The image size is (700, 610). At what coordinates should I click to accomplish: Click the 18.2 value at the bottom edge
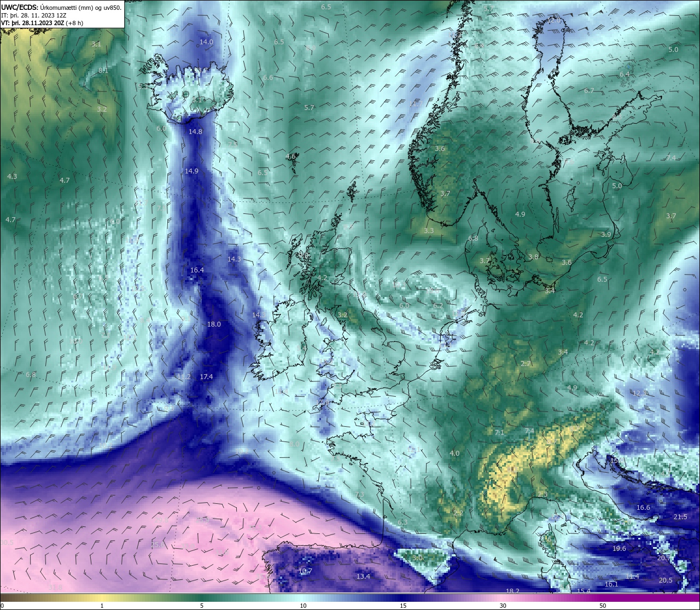[x=512, y=591]
